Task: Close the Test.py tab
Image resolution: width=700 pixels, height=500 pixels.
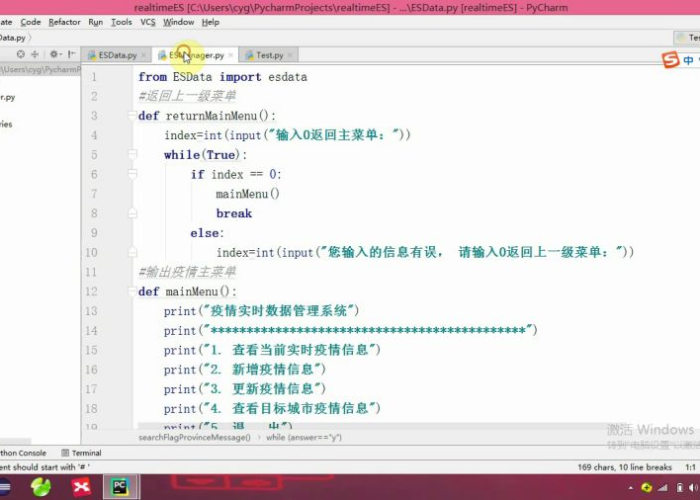Action: [x=290, y=55]
